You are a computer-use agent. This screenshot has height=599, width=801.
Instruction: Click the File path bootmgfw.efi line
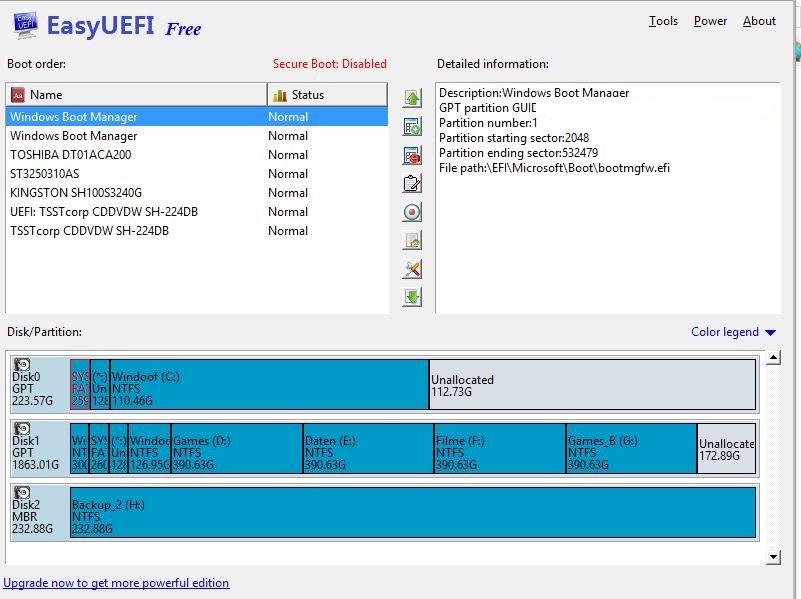point(554,168)
